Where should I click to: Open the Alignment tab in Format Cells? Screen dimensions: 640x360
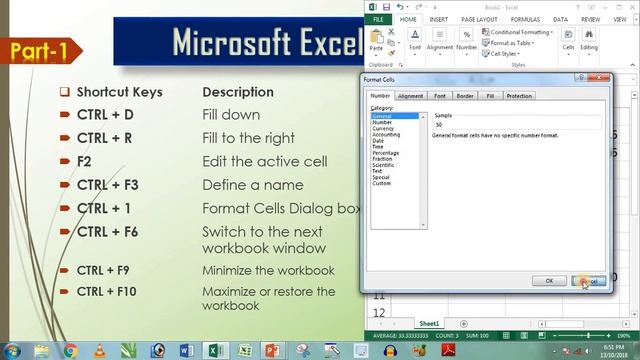click(x=410, y=96)
